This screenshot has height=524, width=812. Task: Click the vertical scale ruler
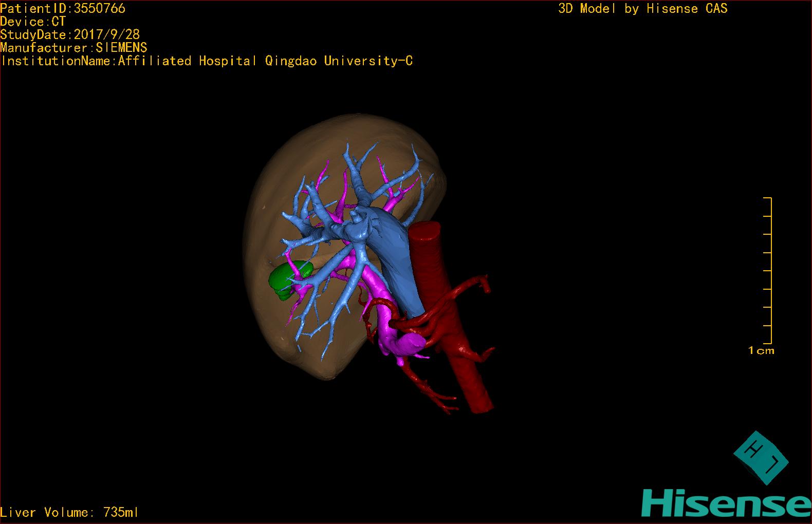[768, 270]
